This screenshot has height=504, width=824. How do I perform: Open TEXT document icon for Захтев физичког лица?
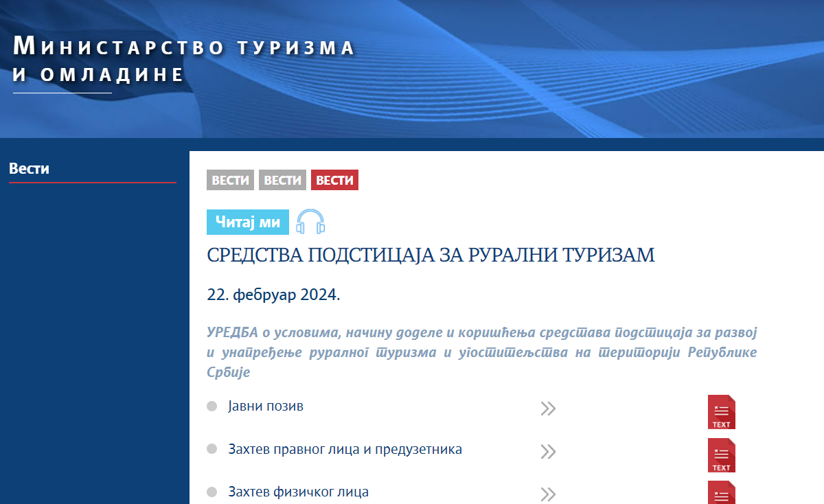[x=721, y=493]
